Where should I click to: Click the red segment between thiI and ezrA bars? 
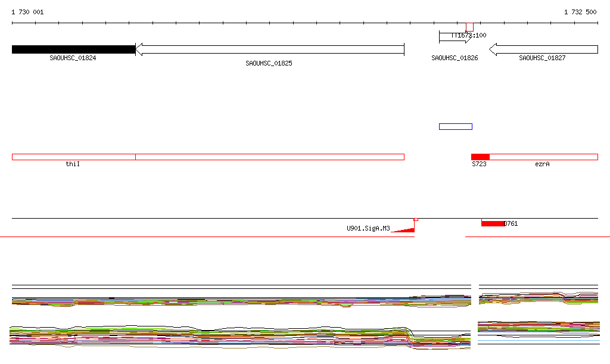pyautogui.click(x=270, y=157)
